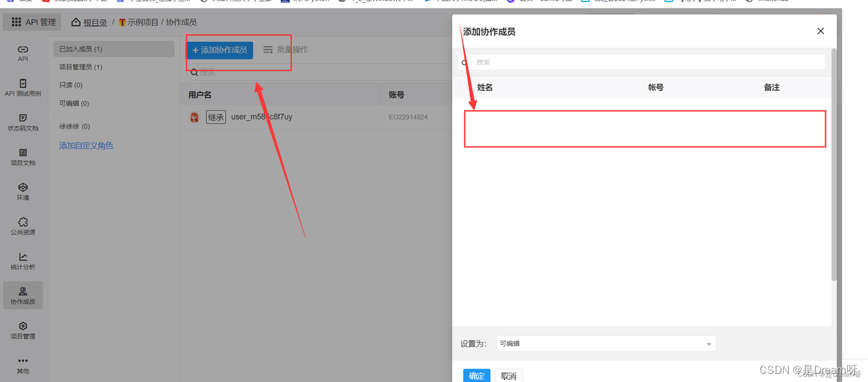Viewport: 868px width, 382px height.
Task: Open 环境 sidebar item
Action: [x=23, y=191]
